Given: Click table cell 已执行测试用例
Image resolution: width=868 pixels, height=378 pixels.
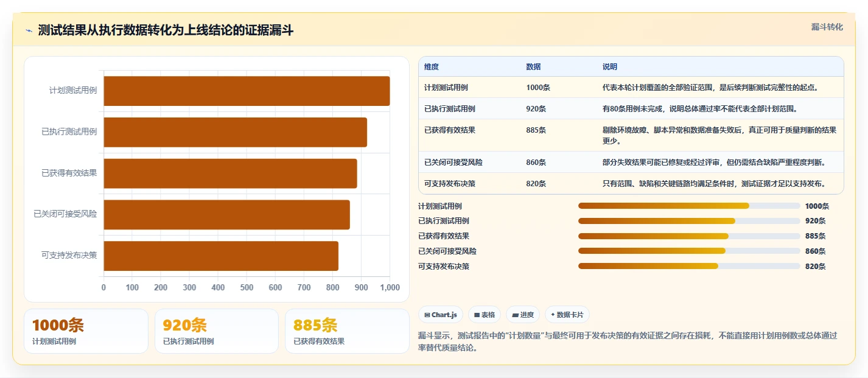Looking at the screenshot, I should coord(450,108).
